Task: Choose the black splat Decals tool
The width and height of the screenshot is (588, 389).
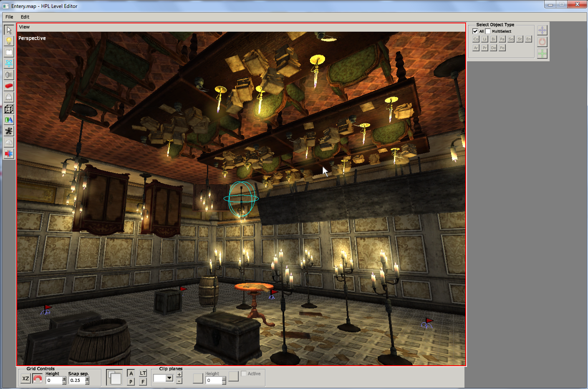Action: [9, 131]
